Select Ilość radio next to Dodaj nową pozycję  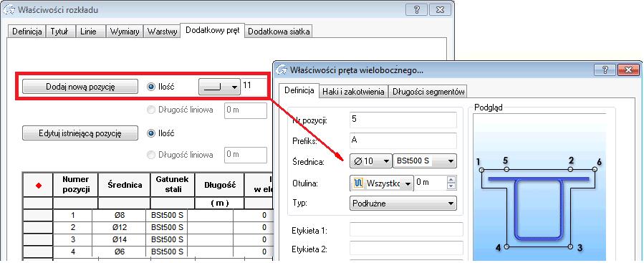[x=151, y=87]
